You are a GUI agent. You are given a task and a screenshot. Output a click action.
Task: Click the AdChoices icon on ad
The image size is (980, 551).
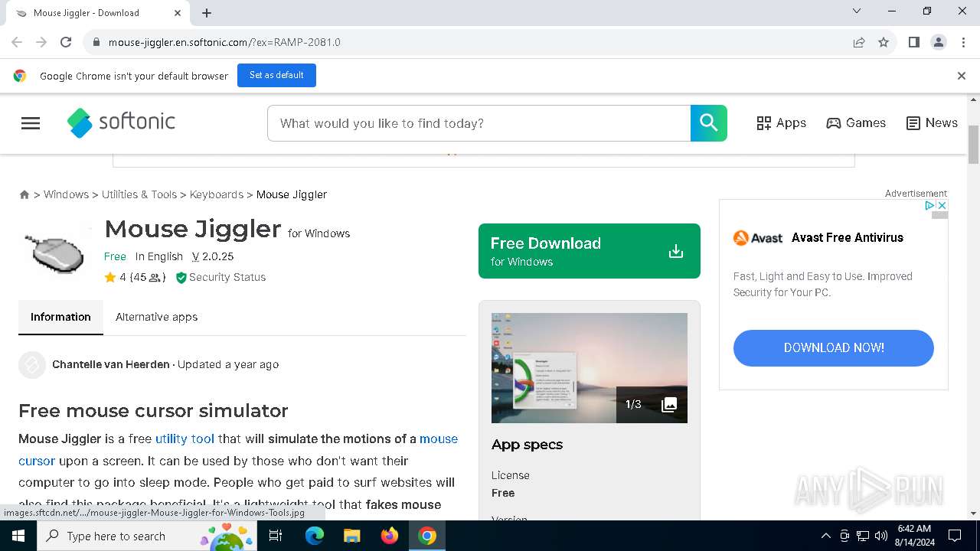coord(929,206)
